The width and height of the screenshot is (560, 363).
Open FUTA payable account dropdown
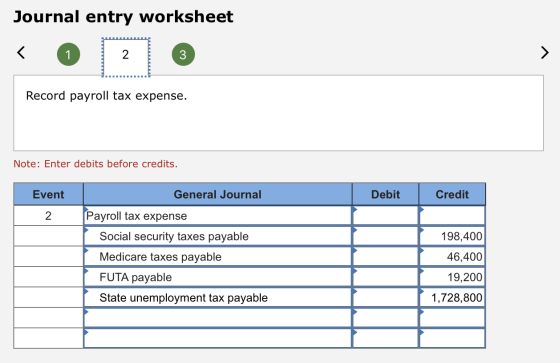[218, 277]
